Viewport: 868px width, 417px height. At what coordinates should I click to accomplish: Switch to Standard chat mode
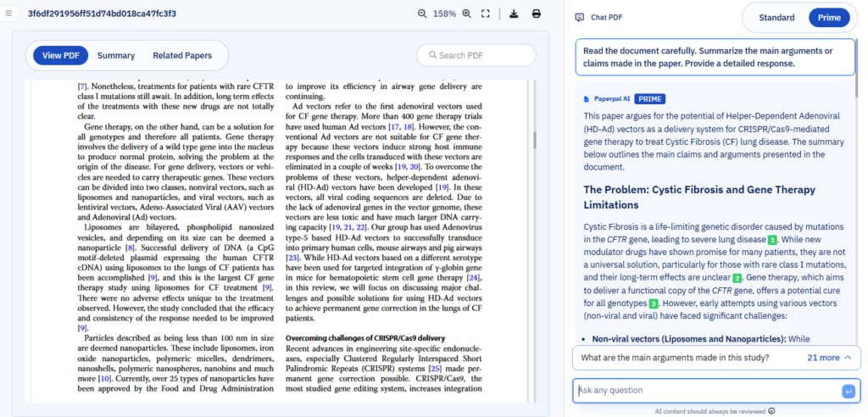[x=776, y=18]
